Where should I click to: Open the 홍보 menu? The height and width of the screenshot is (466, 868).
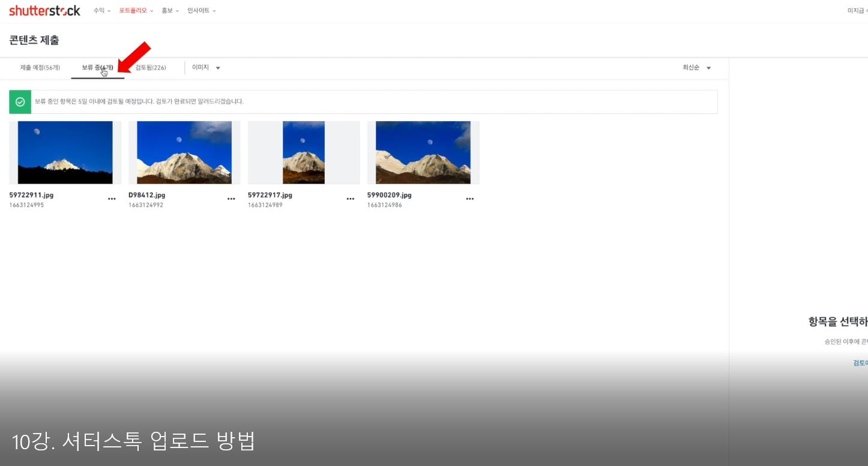click(170, 10)
